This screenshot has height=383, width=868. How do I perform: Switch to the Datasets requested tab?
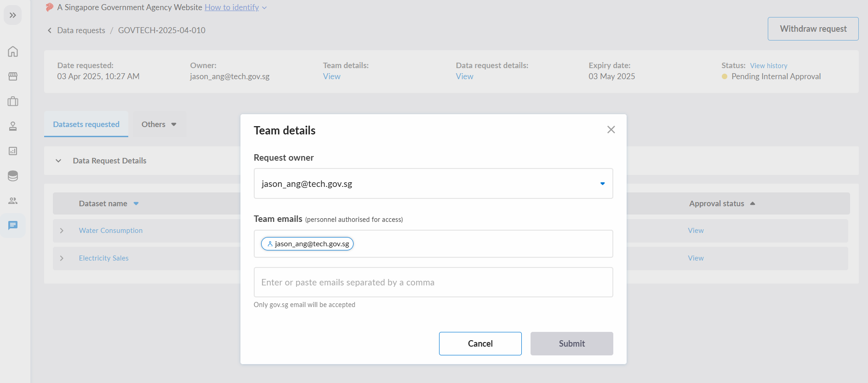point(86,124)
